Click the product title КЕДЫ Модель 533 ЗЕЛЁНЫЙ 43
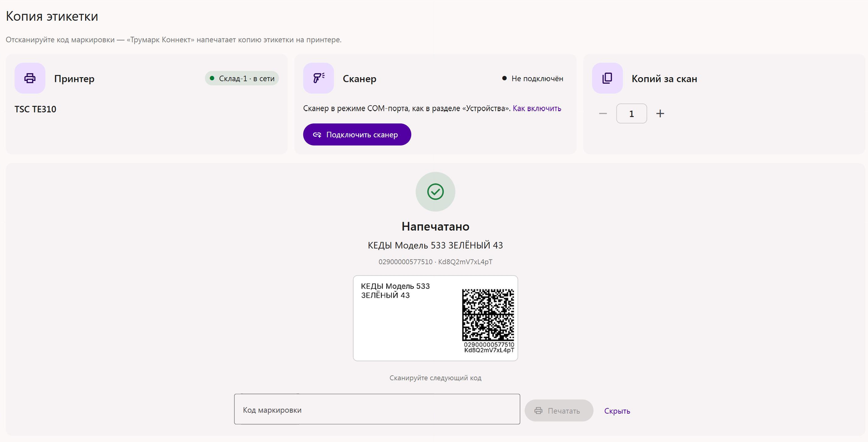Screen dimensions: 868x442 pyautogui.click(x=435, y=245)
